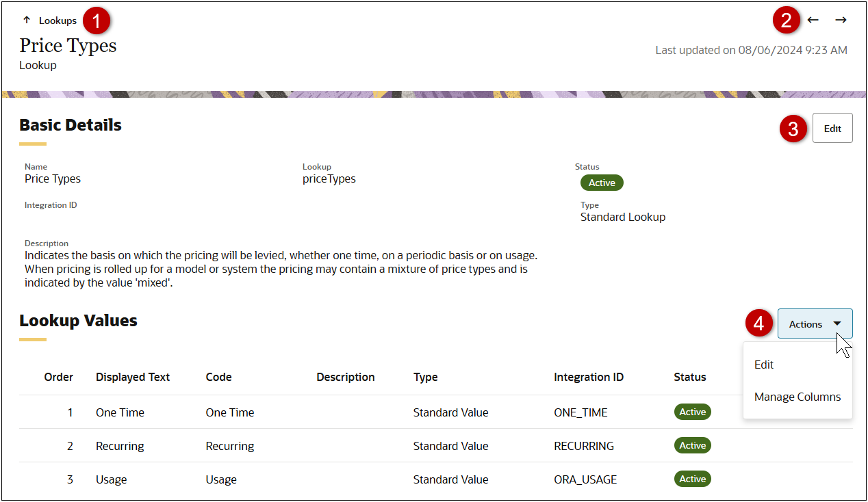The image size is (868, 502).
Task: Click the Active badge on Usage row
Action: 692,479
